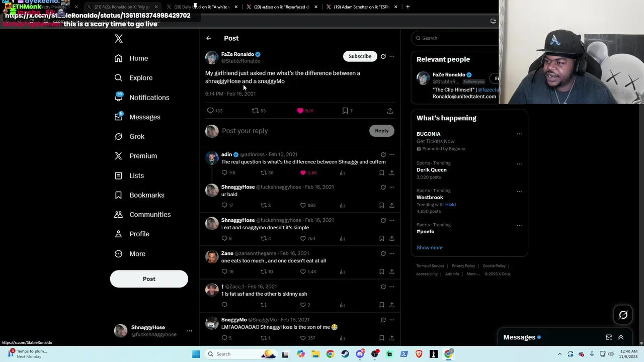Open more options on @Zacc_1 reply
The height and width of the screenshot is (362, 644).
[x=392, y=287]
